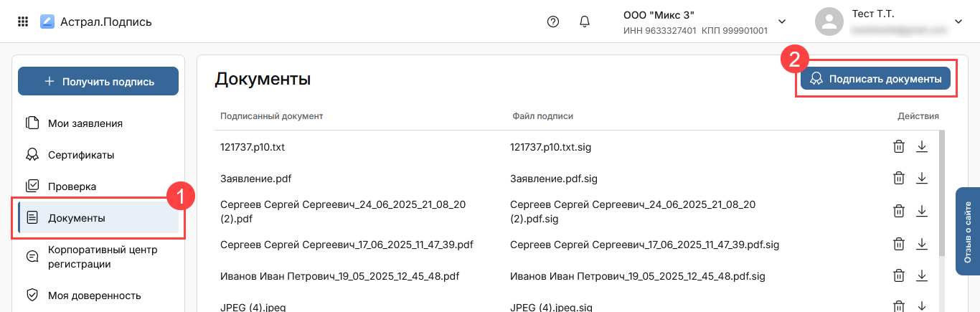Open Мои заявления in sidebar
Viewport: 980px width, 312px height.
(x=85, y=123)
